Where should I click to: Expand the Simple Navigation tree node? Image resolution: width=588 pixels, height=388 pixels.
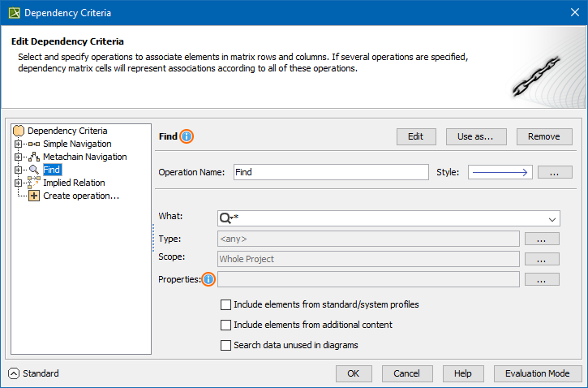tap(19, 144)
